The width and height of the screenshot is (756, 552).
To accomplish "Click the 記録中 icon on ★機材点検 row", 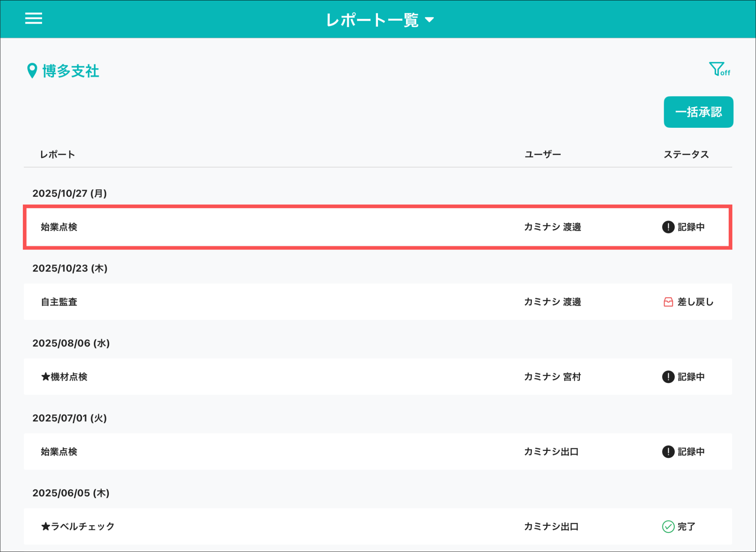I will click(x=668, y=377).
